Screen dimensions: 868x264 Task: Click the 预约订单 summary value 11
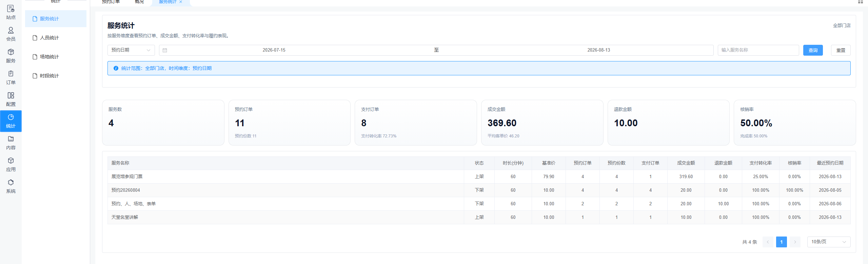click(240, 123)
